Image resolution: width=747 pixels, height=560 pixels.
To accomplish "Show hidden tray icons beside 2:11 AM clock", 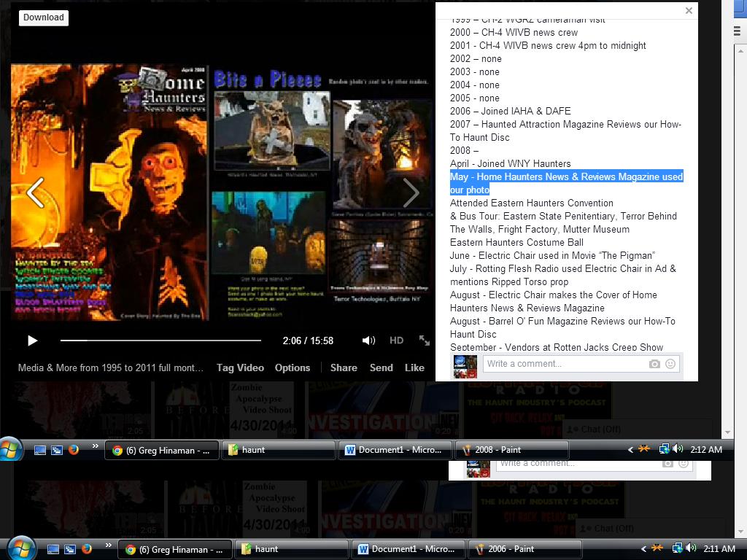I will pos(643,549).
